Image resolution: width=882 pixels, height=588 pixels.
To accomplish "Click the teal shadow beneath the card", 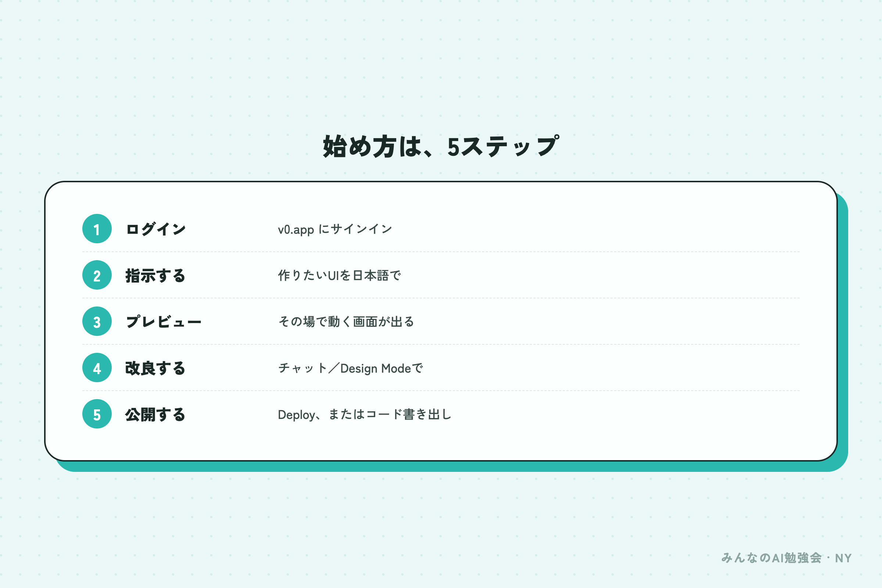I will point(450,466).
